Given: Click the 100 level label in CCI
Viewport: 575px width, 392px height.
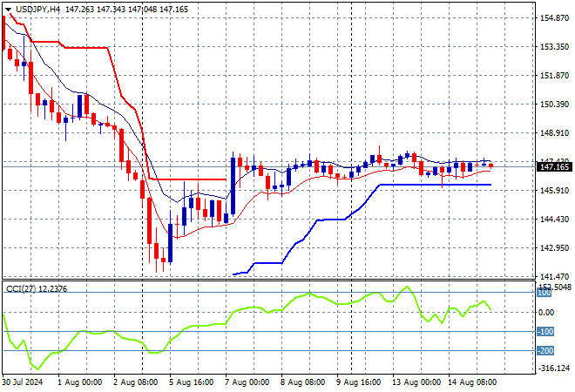Looking at the screenshot, I should click(x=544, y=293).
